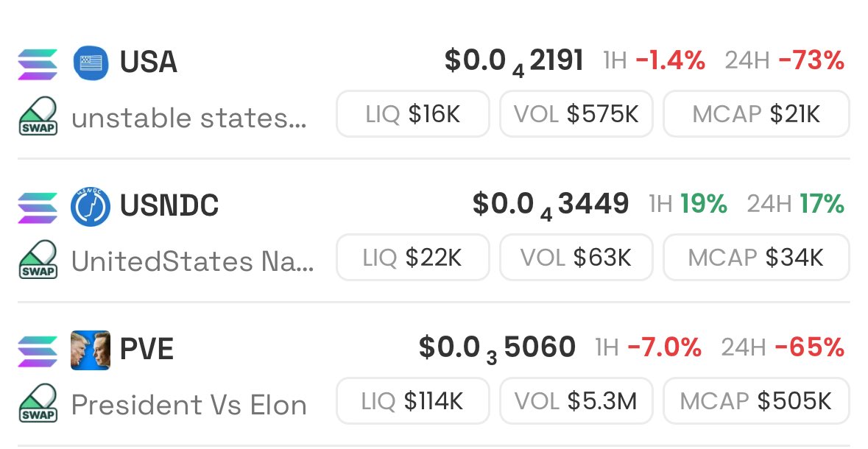Click the USA flag token icon
The height and width of the screenshot is (449, 868).
click(91, 63)
